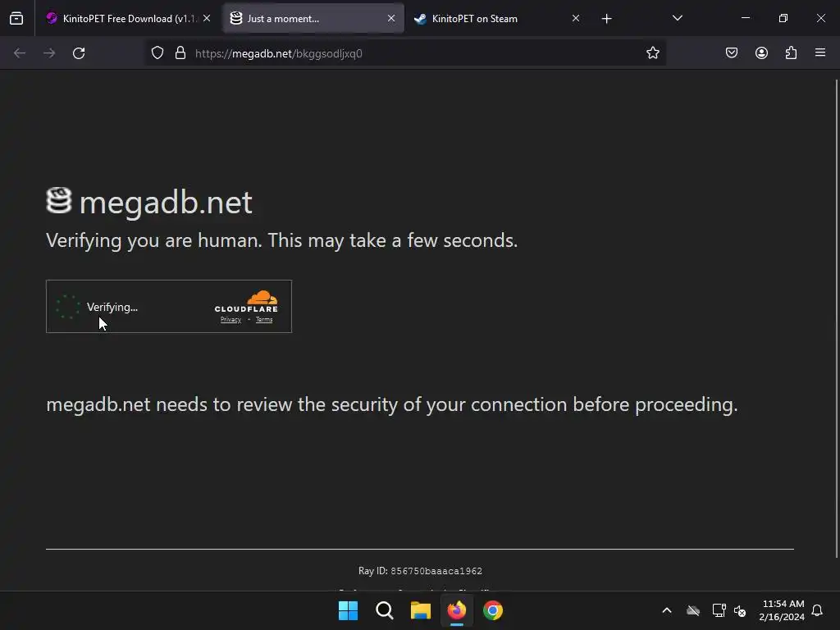Open Firefox account menu

pyautogui.click(x=761, y=53)
